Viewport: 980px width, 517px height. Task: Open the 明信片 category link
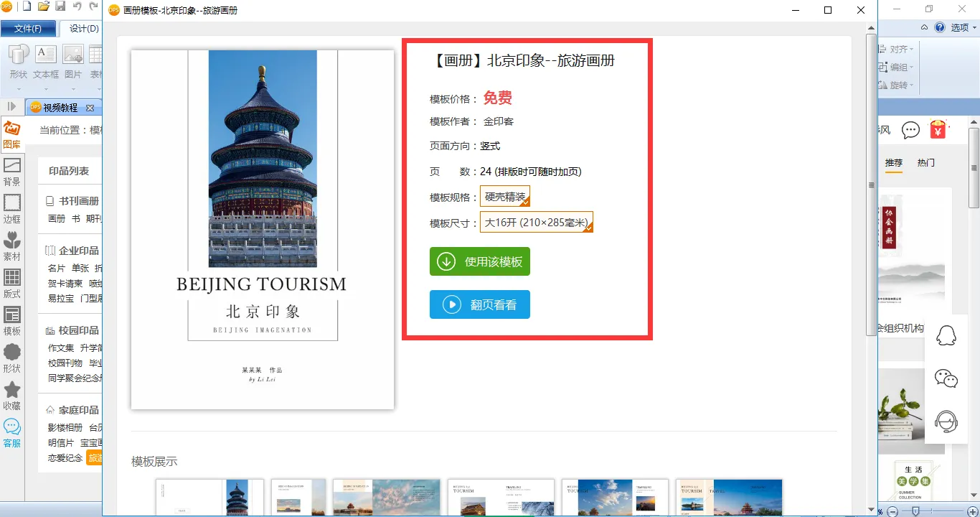pyautogui.click(x=61, y=442)
